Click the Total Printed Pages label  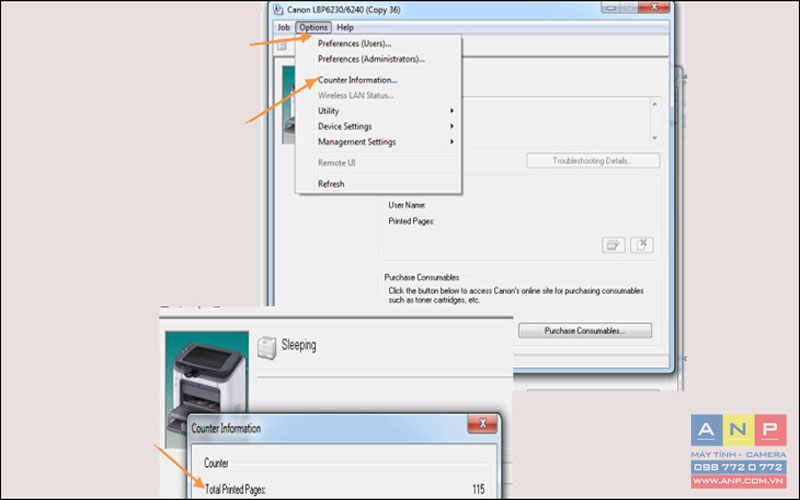click(235, 489)
